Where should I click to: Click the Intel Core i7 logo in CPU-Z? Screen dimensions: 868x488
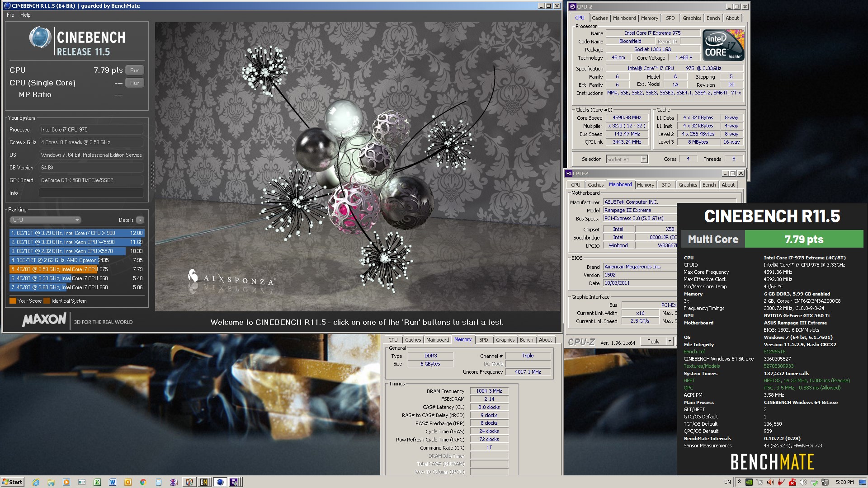click(x=723, y=45)
